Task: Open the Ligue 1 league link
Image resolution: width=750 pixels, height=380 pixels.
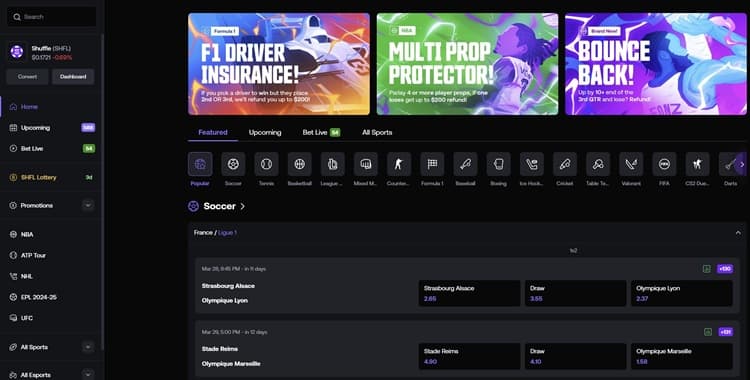Action: (227, 233)
